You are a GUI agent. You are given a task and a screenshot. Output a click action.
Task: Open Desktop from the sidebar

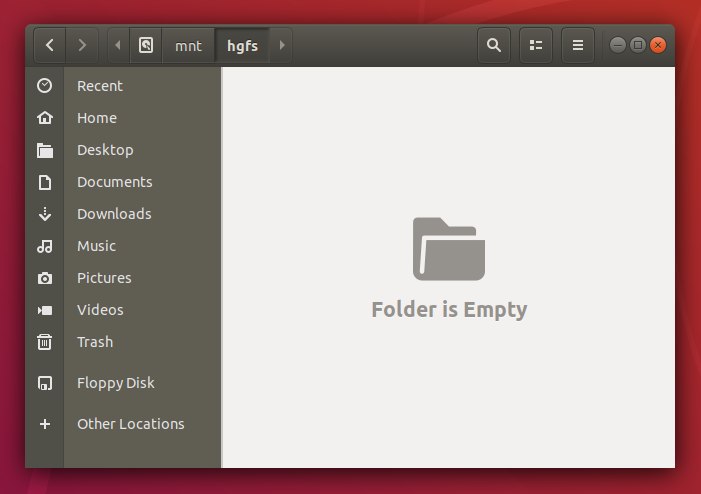point(105,150)
